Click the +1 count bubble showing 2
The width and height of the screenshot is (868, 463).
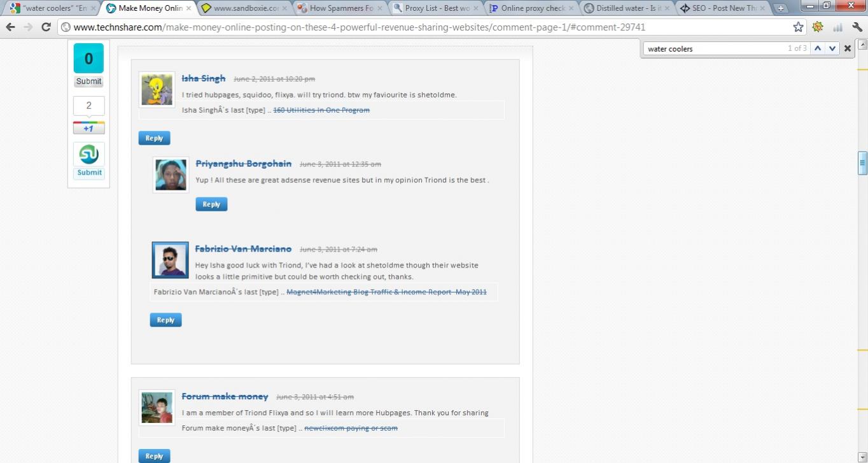point(88,106)
